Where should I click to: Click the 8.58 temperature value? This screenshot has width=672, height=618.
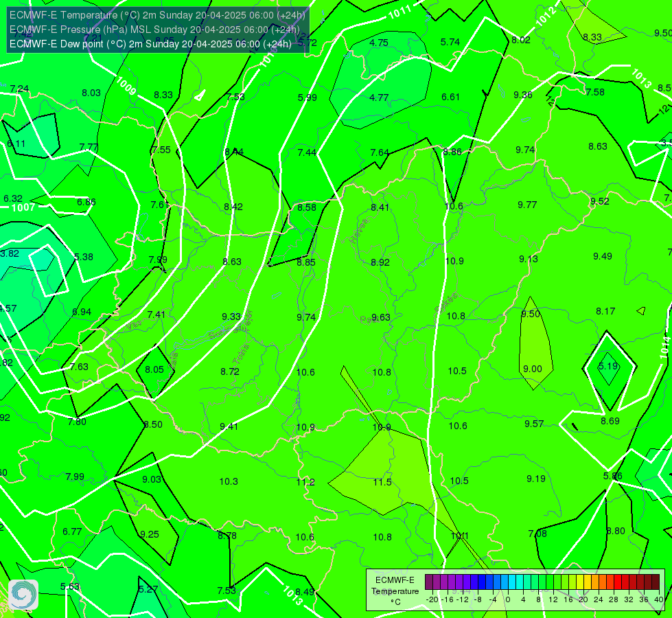[x=307, y=207]
